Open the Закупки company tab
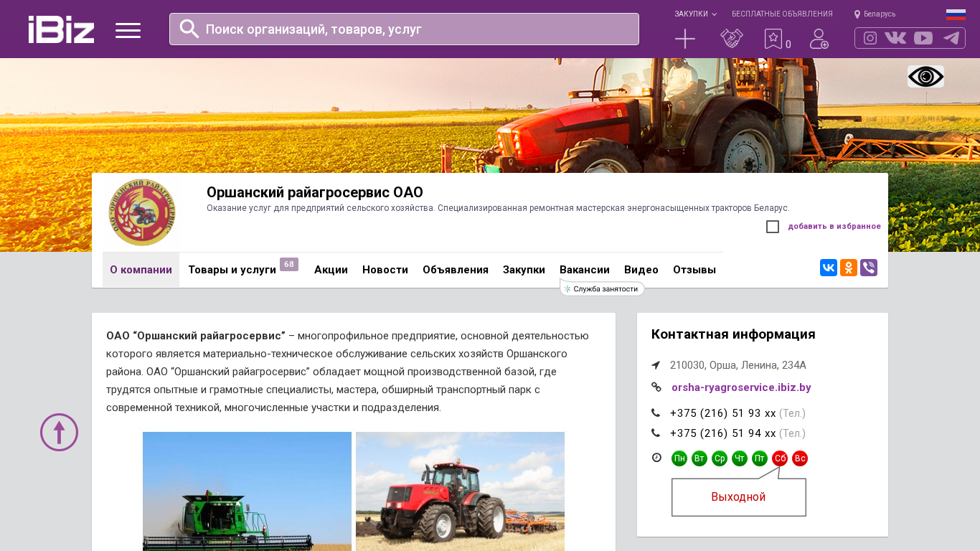This screenshot has height=551, width=980. point(524,270)
